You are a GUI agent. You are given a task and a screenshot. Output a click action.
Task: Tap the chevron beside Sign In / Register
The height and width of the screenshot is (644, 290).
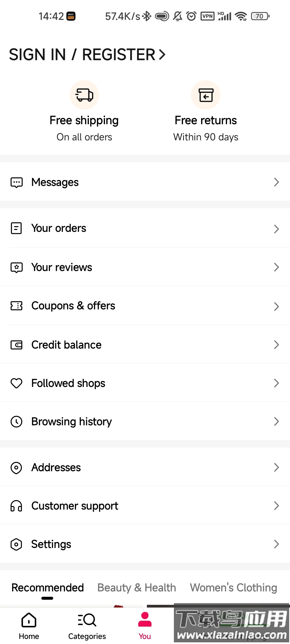click(162, 54)
